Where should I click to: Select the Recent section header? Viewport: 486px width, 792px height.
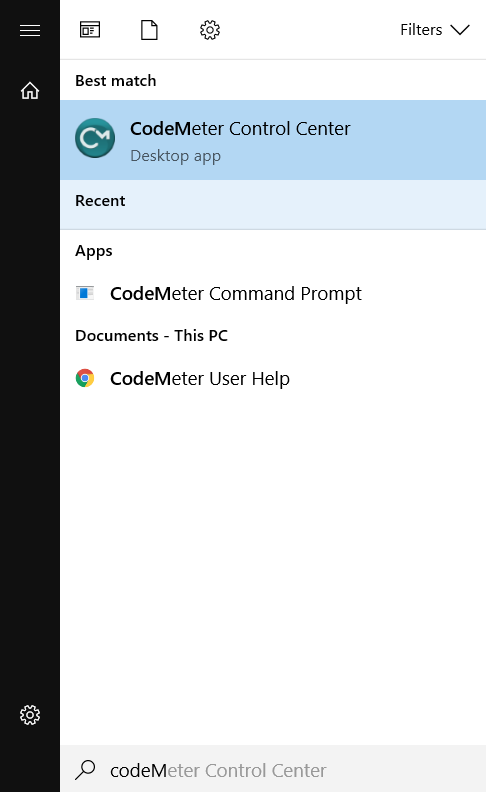tap(100, 201)
